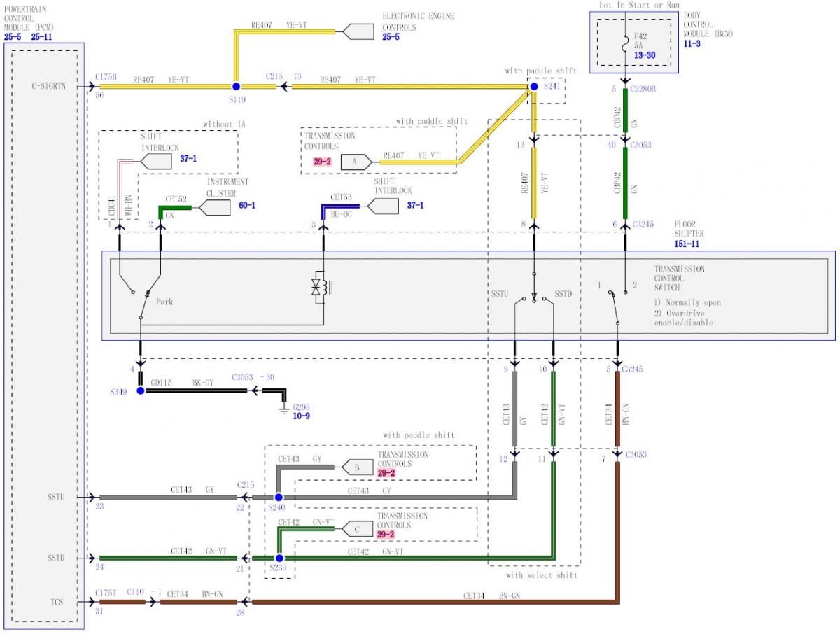Screen dimensions: 840x634
Task: Open the 29-2 reference beside connector B
Action: click(x=386, y=473)
